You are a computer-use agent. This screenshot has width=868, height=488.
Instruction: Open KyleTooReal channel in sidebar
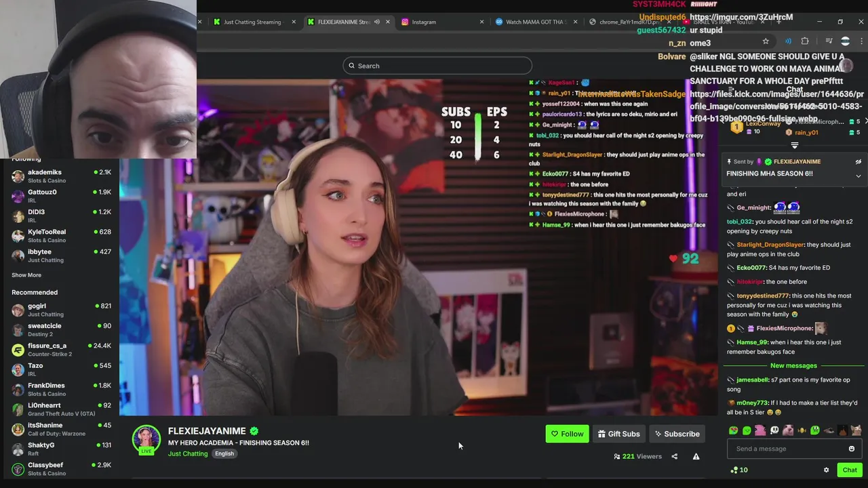pyautogui.click(x=61, y=236)
